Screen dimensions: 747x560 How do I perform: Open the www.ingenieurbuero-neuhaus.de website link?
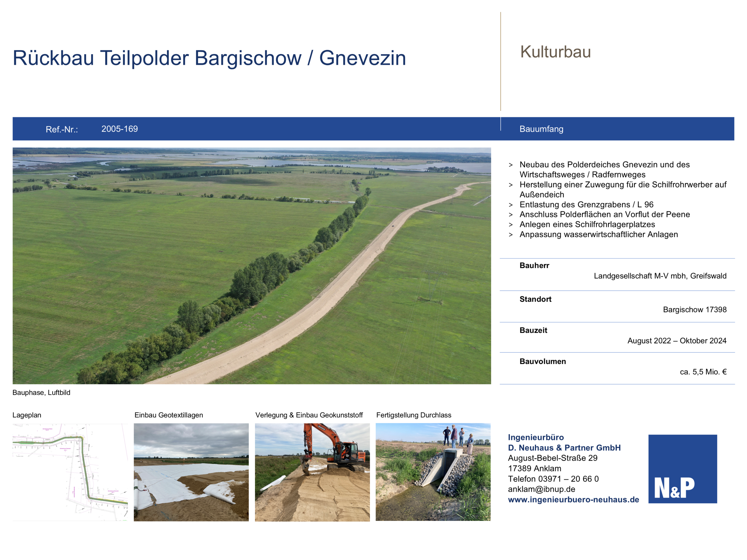573,499
